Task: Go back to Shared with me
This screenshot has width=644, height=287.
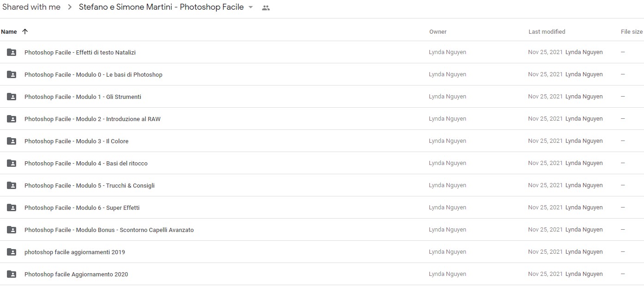Action: 30,7
